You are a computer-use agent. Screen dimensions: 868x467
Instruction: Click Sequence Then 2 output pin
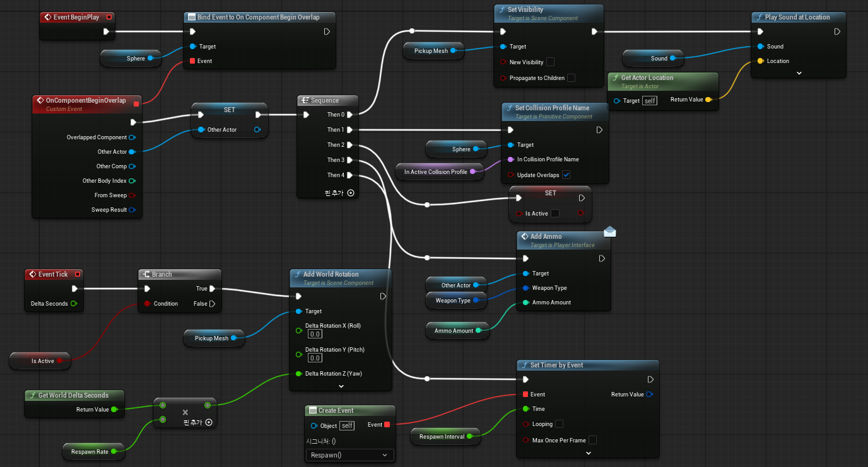[x=349, y=145]
